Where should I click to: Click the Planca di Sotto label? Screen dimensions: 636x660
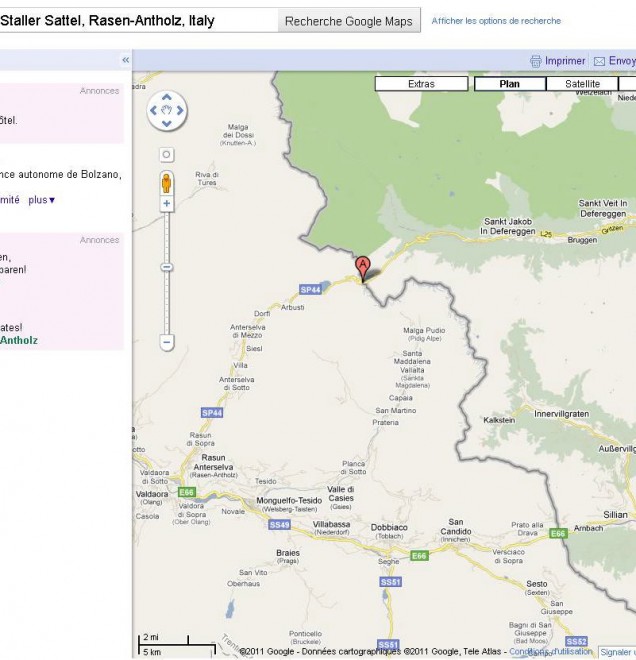354,468
